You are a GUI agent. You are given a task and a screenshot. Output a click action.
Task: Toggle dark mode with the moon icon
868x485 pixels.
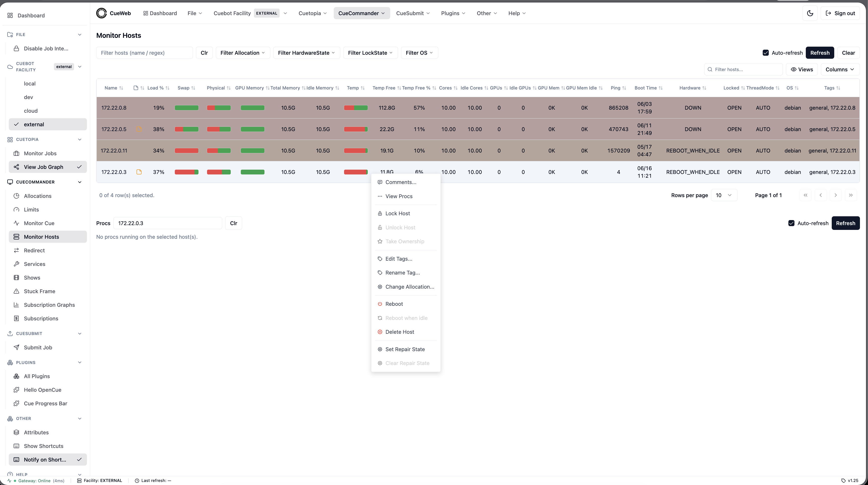(810, 13)
